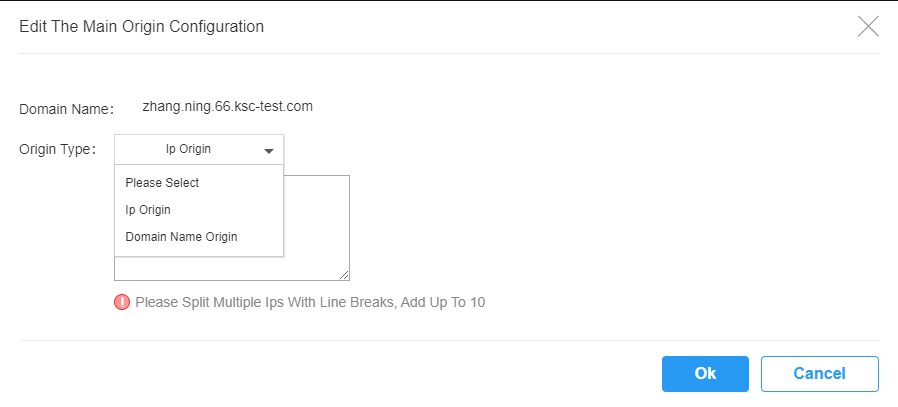Select Domain Name Origin option
898x407 pixels.
(181, 236)
